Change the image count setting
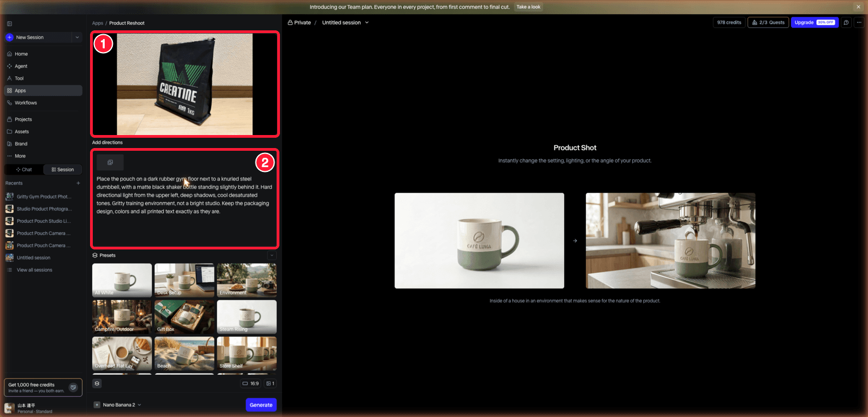Viewport: 868px width, 417px height. coord(270,383)
